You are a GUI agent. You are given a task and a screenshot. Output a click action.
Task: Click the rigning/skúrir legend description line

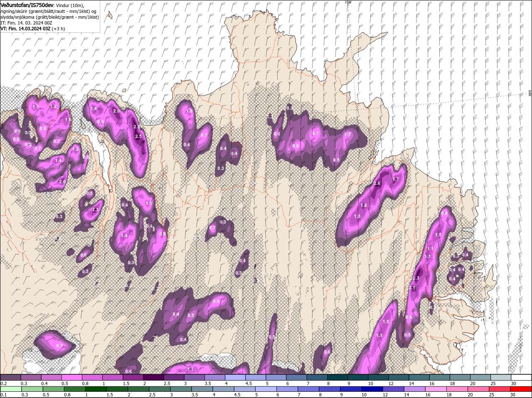tap(48, 11)
